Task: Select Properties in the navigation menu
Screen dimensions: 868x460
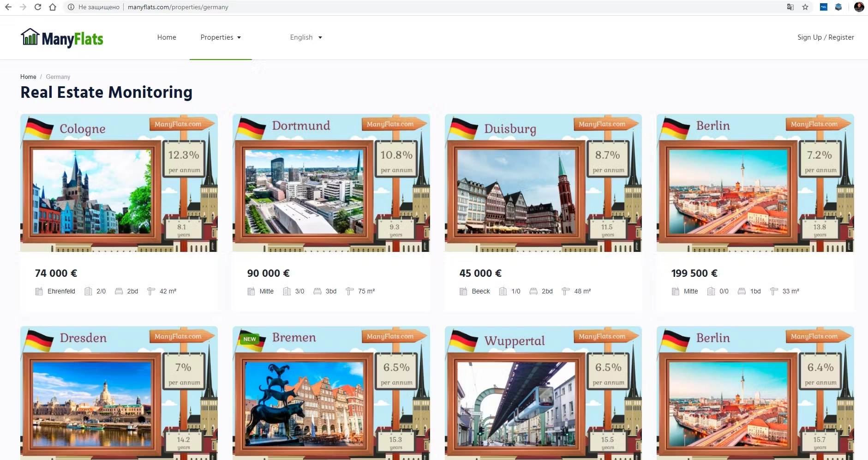Action: click(x=217, y=37)
